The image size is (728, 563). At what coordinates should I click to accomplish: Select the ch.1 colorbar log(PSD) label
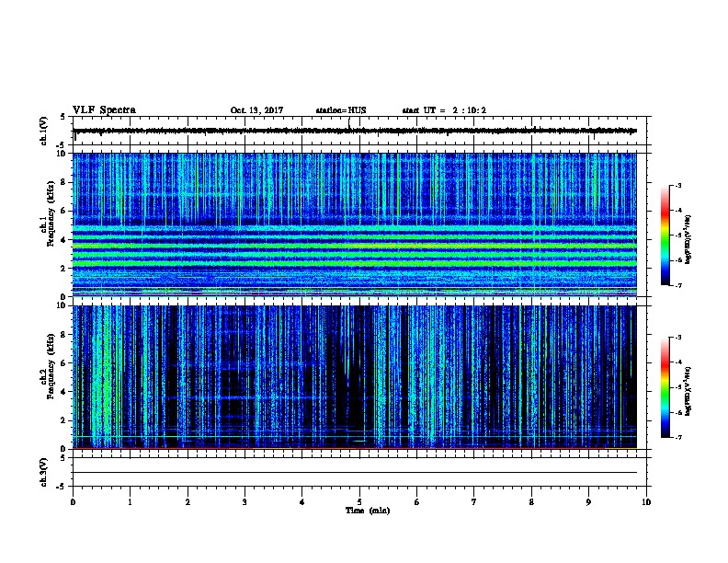tap(688, 239)
